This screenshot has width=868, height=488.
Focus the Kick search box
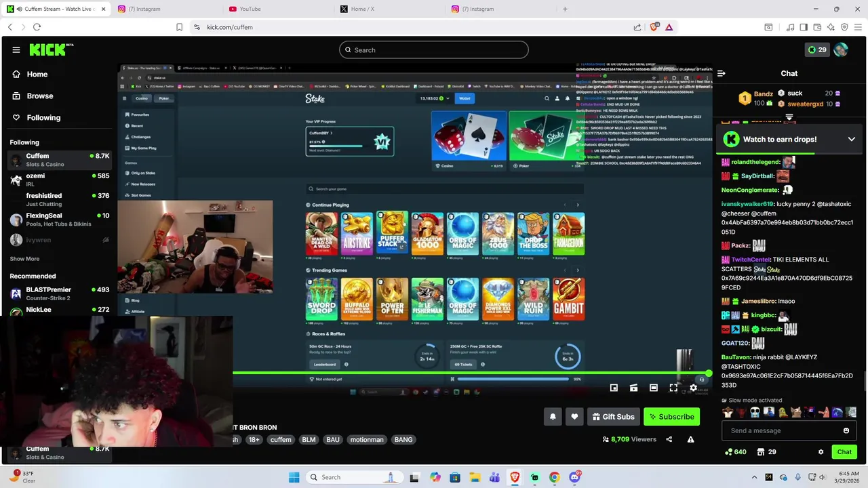(434, 49)
